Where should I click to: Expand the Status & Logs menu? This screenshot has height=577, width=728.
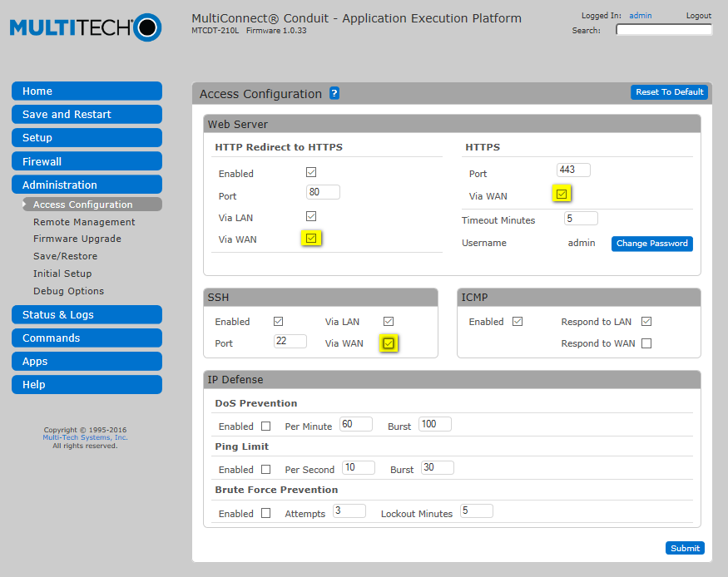point(87,314)
